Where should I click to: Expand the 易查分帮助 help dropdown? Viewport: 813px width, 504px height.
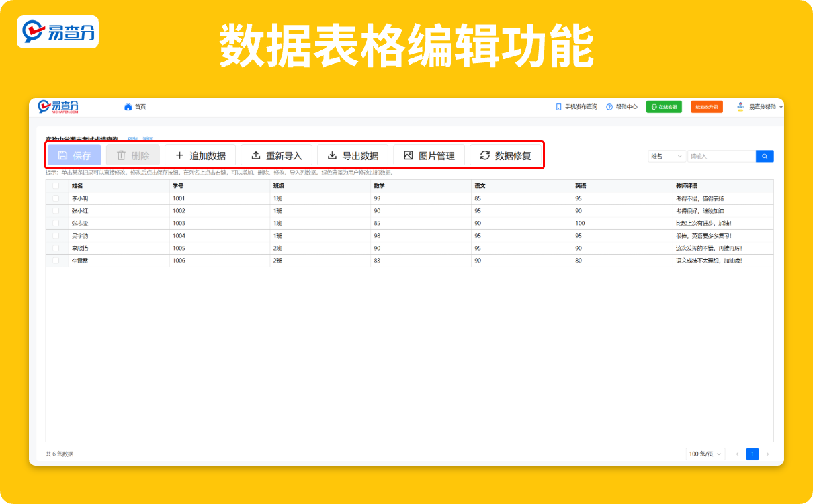point(762,106)
